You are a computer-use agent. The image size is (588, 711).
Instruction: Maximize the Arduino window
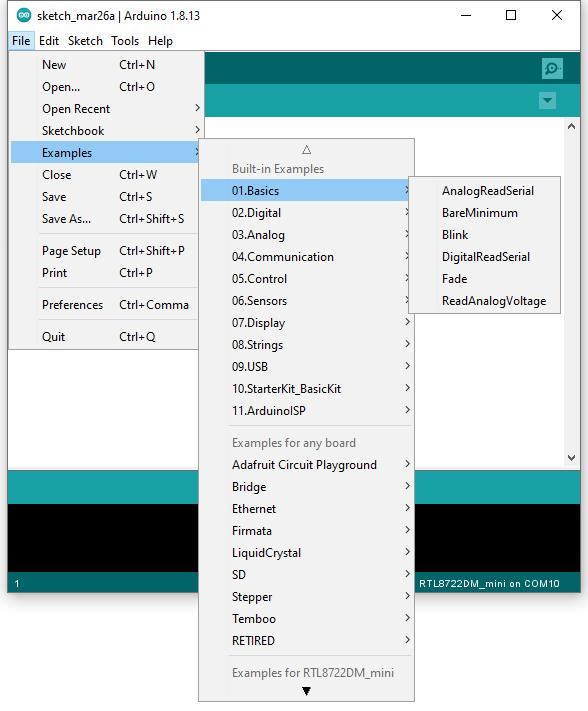[510, 15]
